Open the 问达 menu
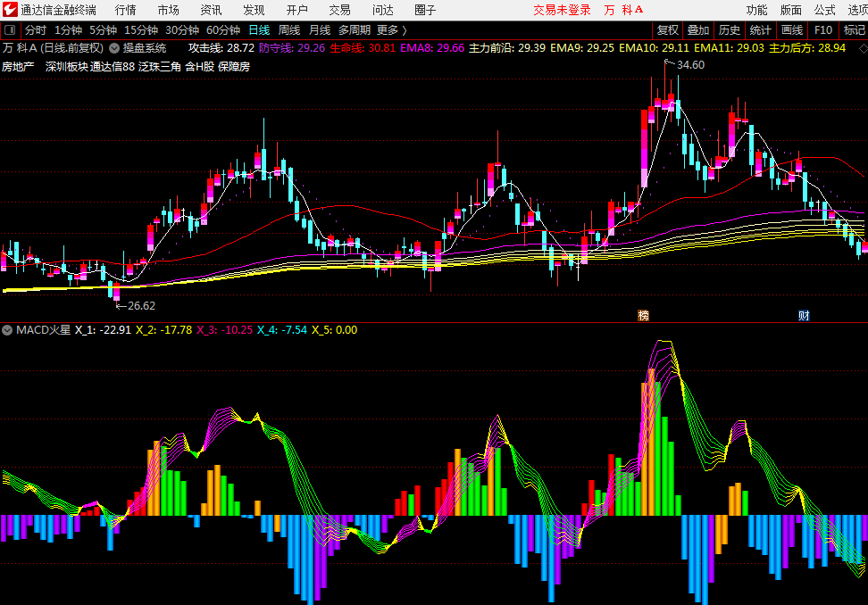The image size is (868, 605). [x=382, y=10]
